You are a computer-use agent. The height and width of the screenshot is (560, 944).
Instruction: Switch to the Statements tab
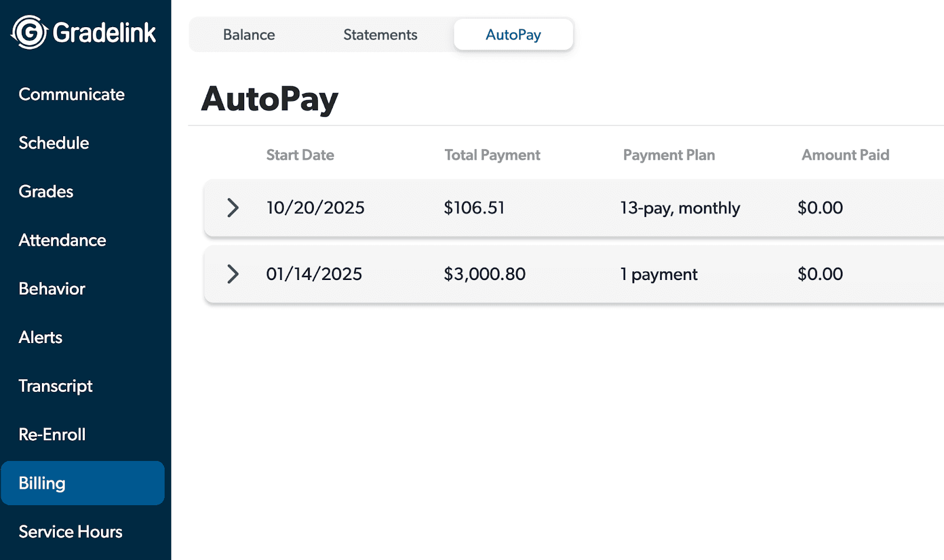click(x=380, y=35)
